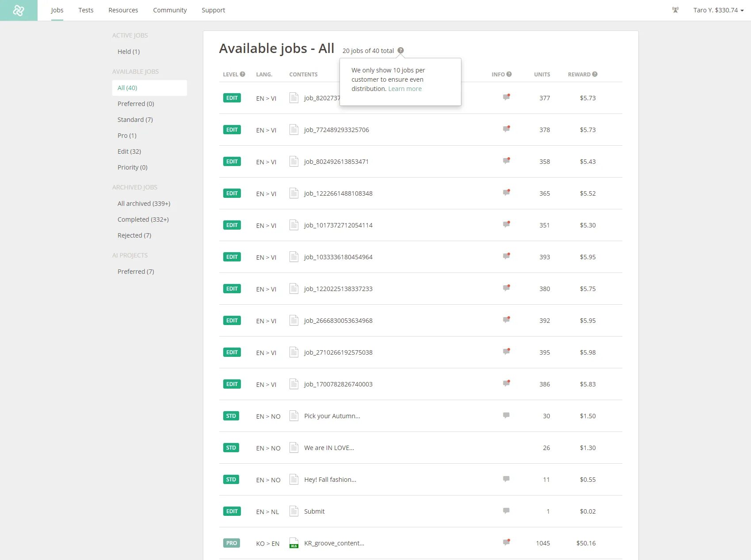Click the Learn more link in tooltip

405,89
